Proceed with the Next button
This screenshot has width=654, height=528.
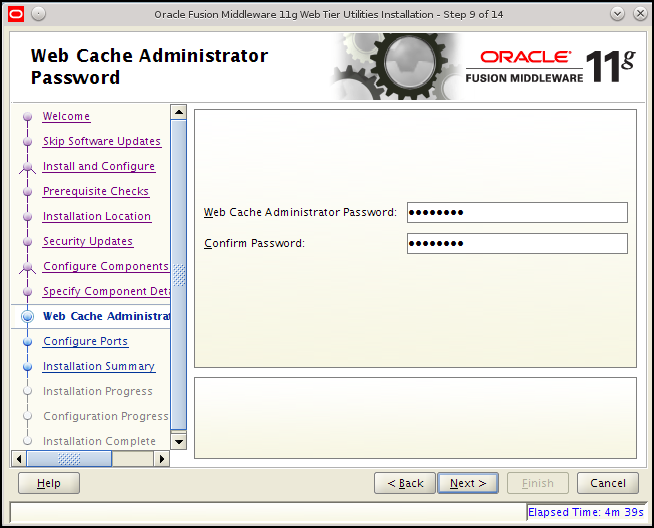[x=468, y=483]
